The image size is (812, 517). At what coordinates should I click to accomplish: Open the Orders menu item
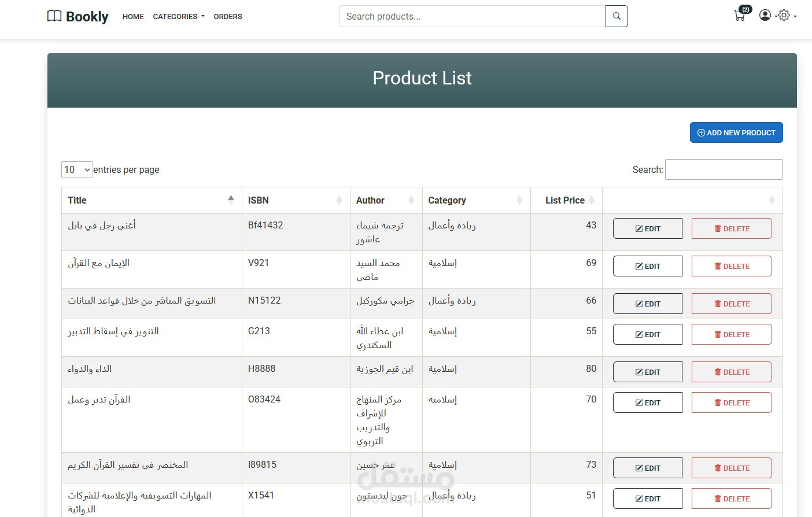(x=228, y=17)
